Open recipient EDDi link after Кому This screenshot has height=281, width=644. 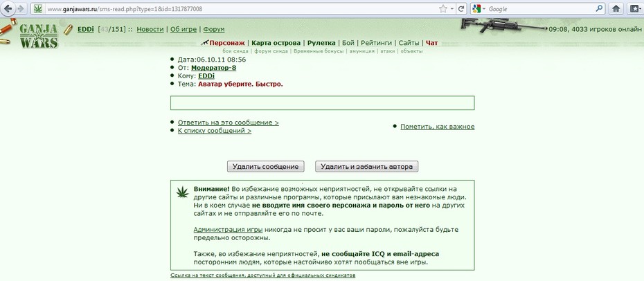coord(206,76)
